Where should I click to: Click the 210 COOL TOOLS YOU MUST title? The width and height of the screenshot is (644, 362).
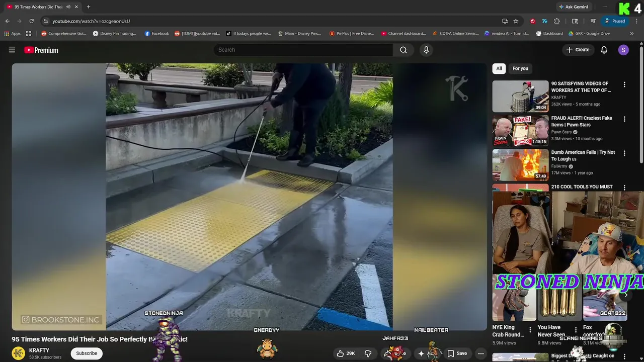coord(582,187)
